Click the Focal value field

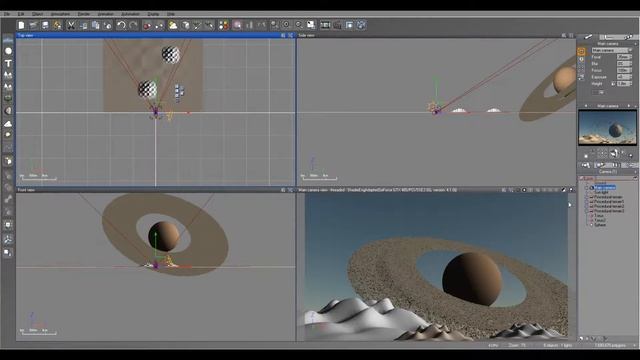coord(624,57)
